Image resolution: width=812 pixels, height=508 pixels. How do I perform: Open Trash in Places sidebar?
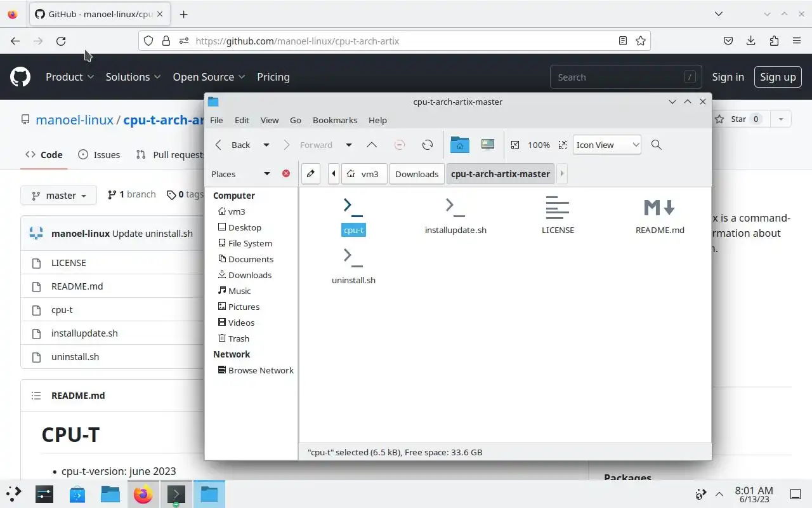tap(234, 338)
